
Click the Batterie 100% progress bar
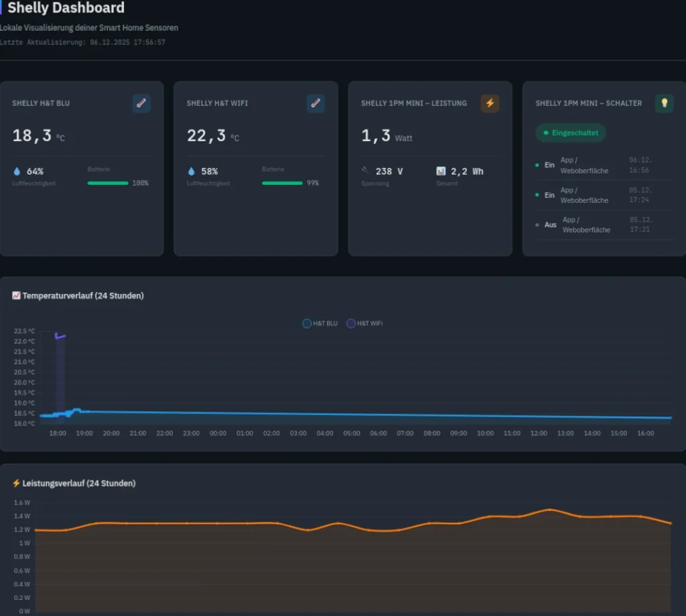107,182
